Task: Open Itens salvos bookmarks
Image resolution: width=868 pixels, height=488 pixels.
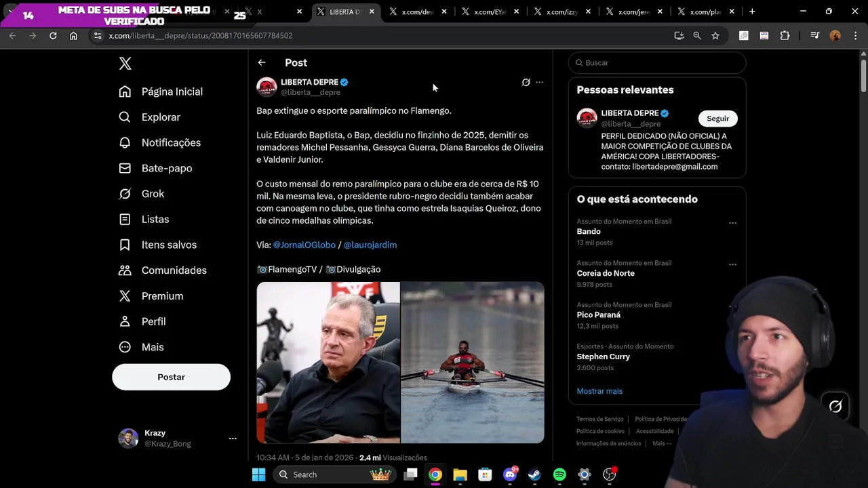Action: [157, 245]
